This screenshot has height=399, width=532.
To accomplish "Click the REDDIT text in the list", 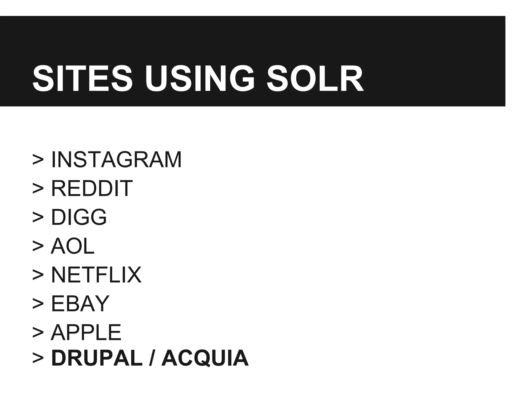I will [x=92, y=188].
